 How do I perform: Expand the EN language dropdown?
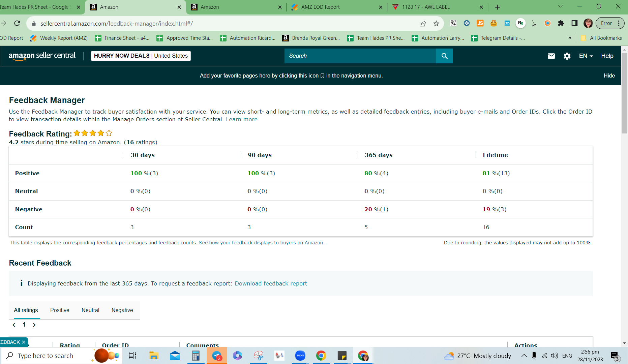pos(586,56)
